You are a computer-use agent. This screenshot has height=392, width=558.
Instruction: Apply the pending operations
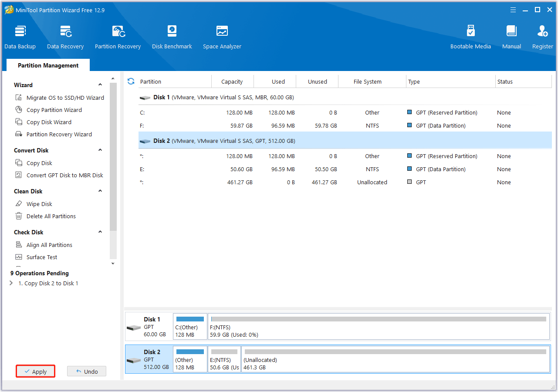[x=35, y=371]
